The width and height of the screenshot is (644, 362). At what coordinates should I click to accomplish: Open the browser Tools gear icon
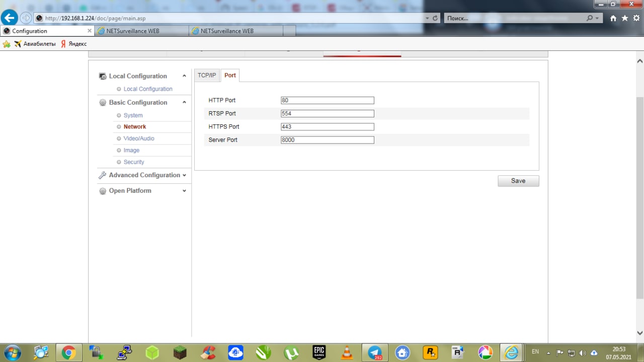pos(636,18)
